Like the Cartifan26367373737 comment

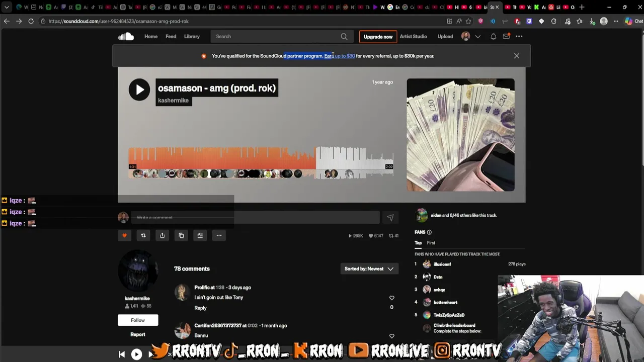(x=391, y=336)
